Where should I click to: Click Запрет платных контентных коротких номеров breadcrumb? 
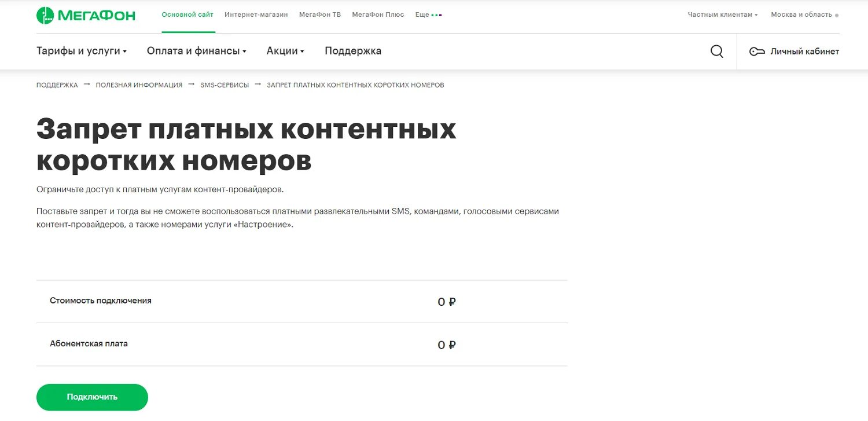[355, 85]
